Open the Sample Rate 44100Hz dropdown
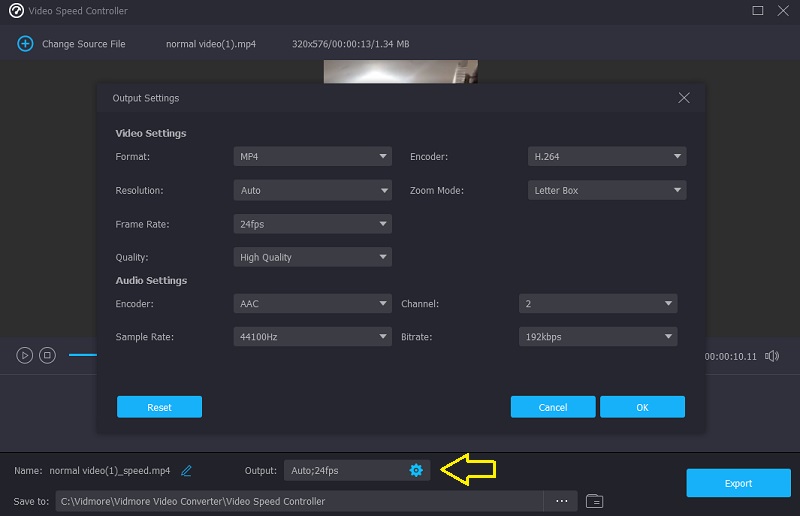The image size is (800, 516). point(312,337)
